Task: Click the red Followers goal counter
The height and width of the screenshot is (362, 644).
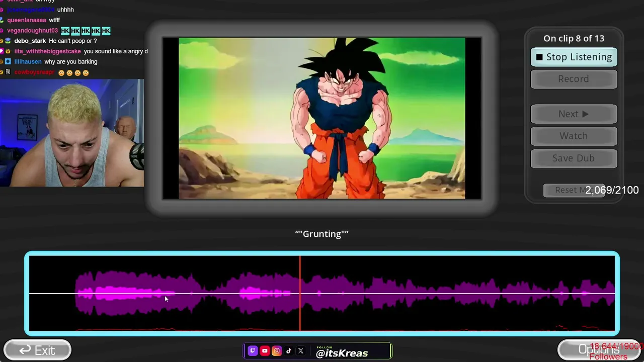Action: (616, 351)
